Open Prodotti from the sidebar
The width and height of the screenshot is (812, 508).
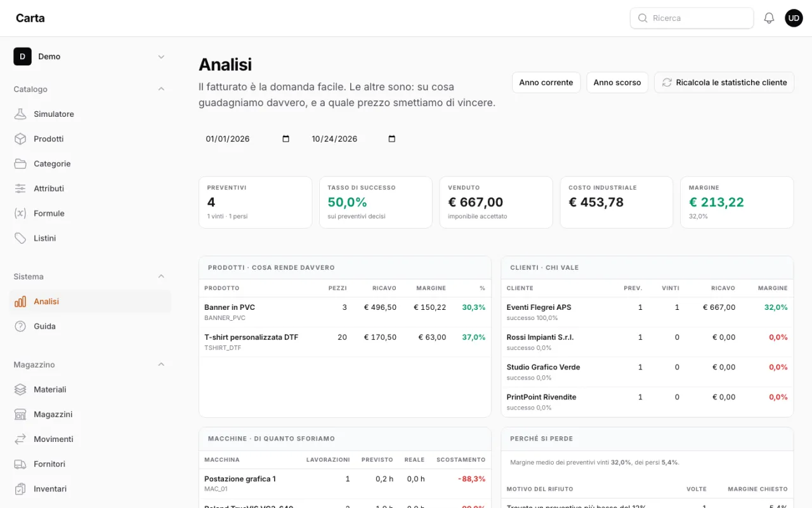[x=89, y=139]
